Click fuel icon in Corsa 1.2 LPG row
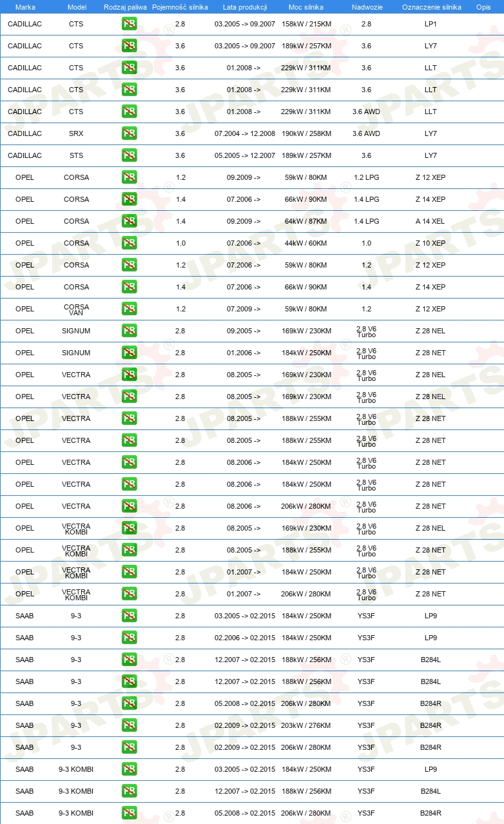The height and width of the screenshot is (824, 504). 129,177
